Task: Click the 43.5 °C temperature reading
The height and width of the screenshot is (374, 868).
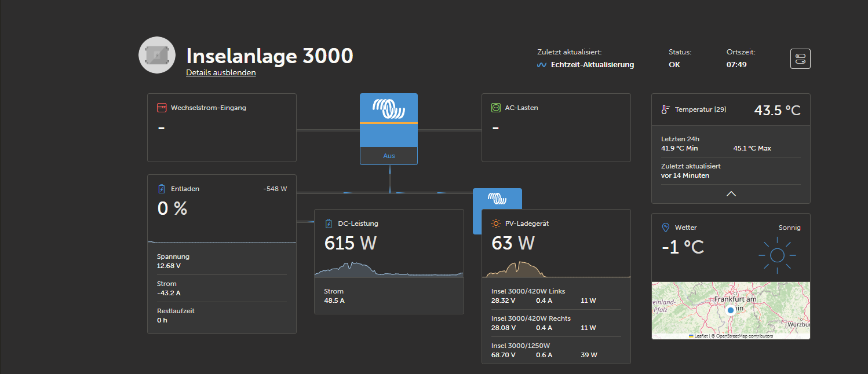Action: click(777, 110)
